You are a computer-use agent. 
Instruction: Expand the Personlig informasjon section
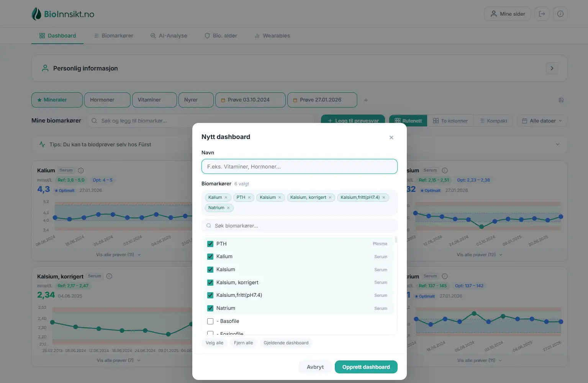click(552, 68)
